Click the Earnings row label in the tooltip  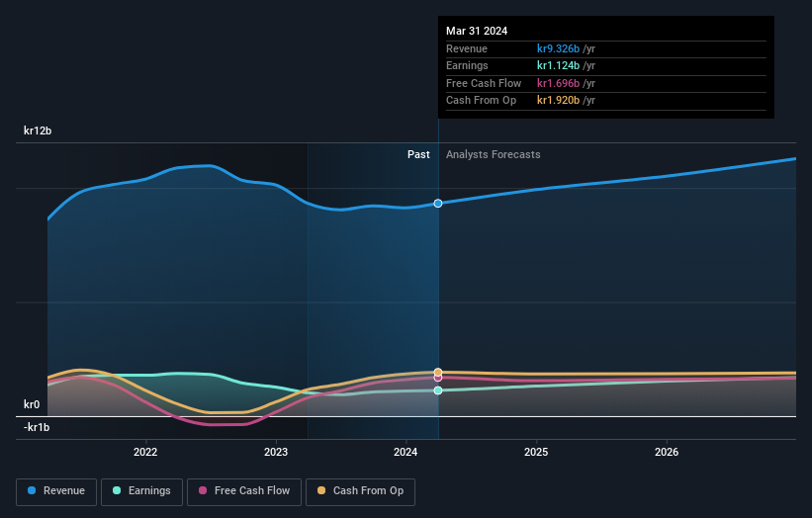(467, 65)
